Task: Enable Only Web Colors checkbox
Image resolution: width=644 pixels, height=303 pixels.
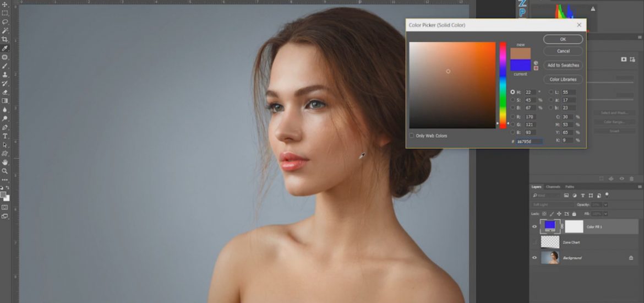Action: 412,136
